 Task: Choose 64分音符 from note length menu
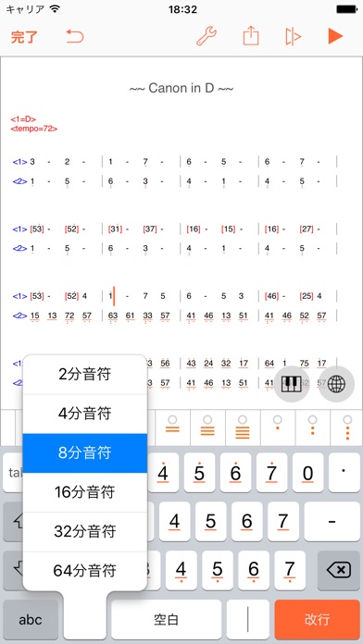click(84, 571)
